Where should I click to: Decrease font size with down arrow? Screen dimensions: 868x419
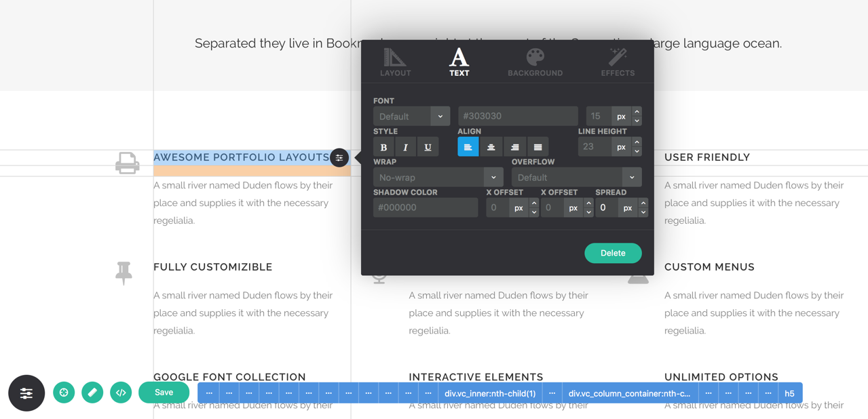click(x=637, y=121)
